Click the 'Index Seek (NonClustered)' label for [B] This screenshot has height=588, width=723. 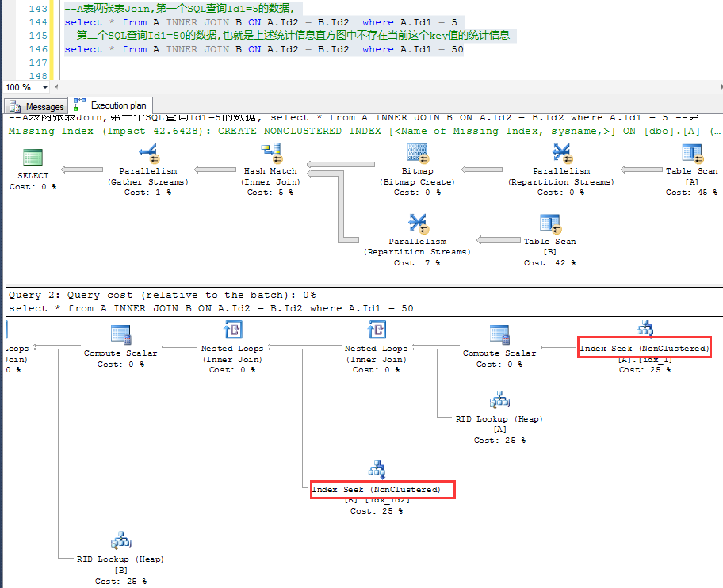pyautogui.click(x=377, y=490)
